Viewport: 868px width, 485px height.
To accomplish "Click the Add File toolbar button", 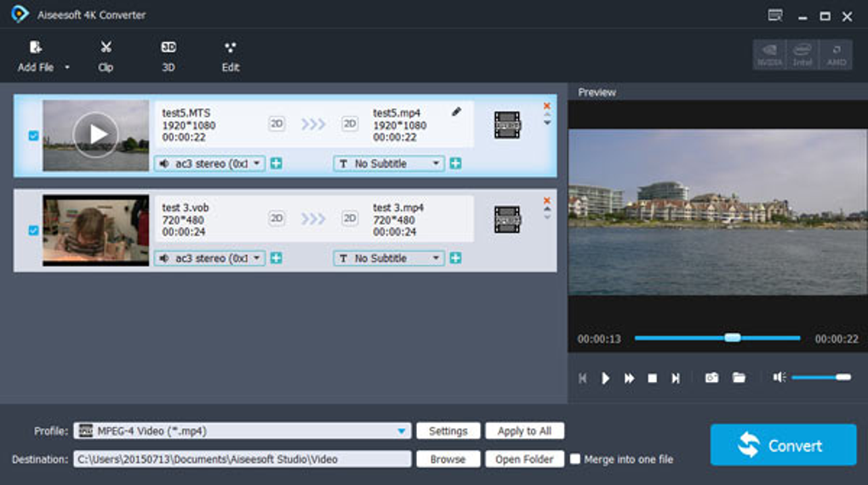I will [x=36, y=56].
